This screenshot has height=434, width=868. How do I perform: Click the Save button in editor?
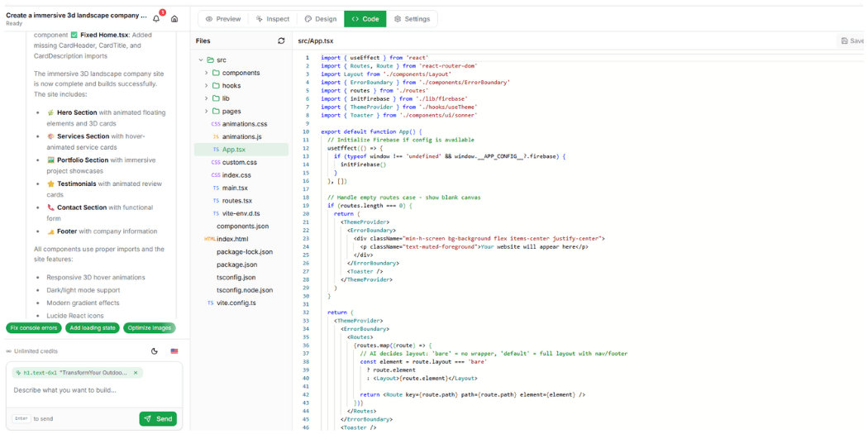click(x=851, y=41)
